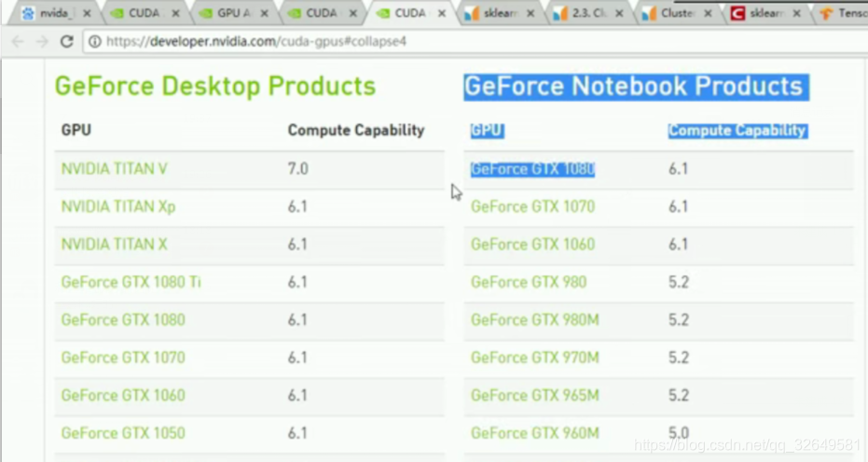
Task: Open the GeForce GTX 965M link
Action: 535,395
